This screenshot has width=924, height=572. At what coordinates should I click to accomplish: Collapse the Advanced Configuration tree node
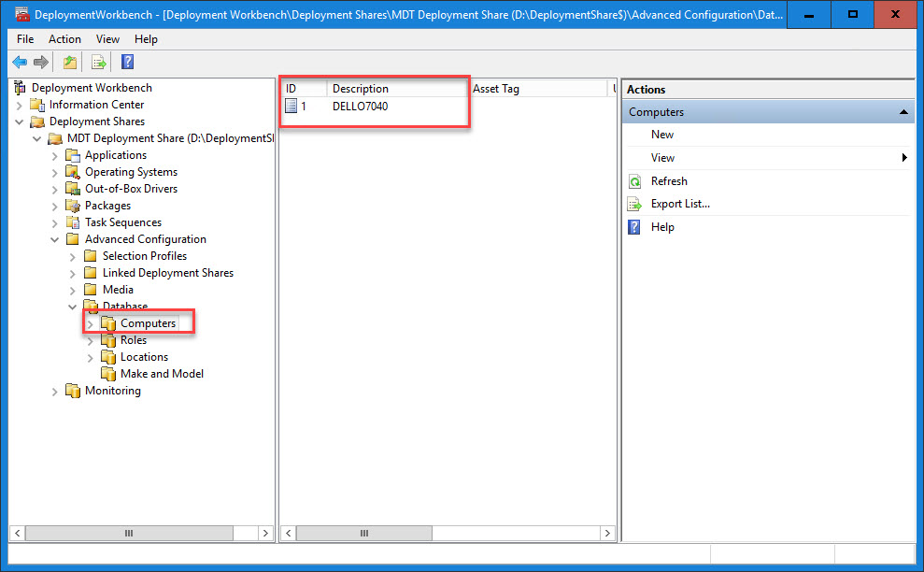pyautogui.click(x=55, y=239)
